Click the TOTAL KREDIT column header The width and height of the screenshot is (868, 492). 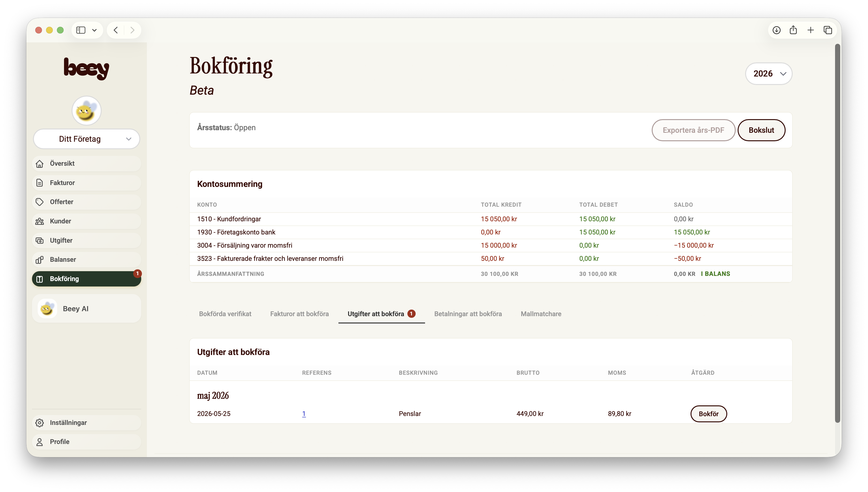point(501,205)
